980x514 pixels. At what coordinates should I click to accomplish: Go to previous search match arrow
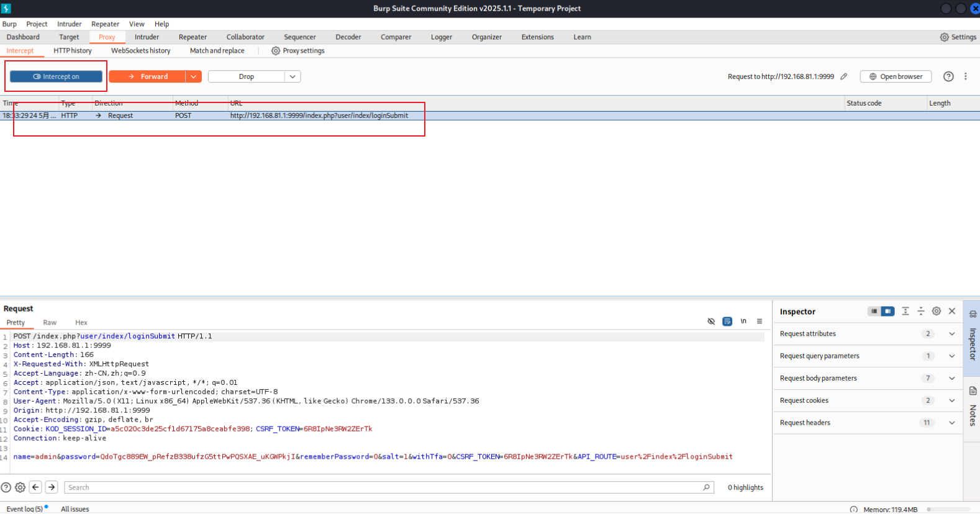click(35, 487)
